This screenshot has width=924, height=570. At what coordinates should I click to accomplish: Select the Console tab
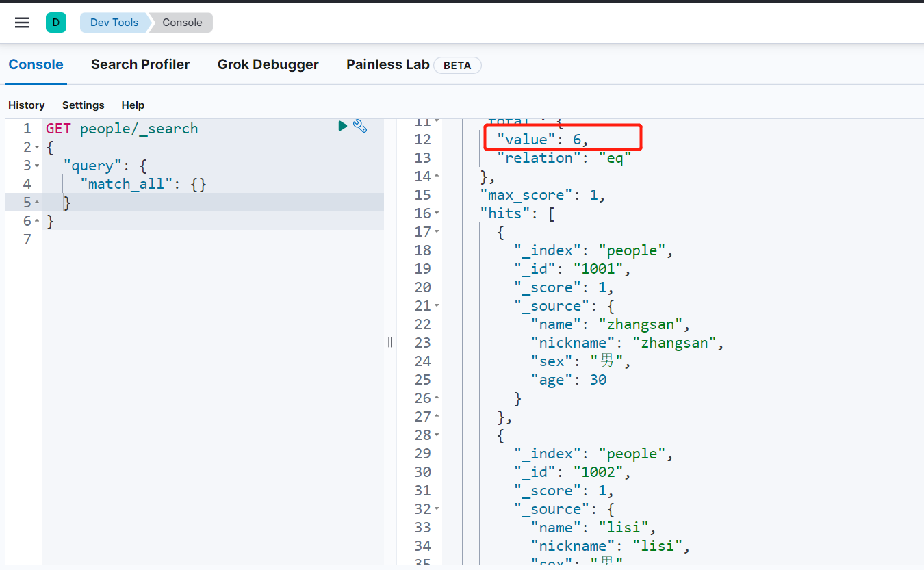pyautogui.click(x=36, y=64)
